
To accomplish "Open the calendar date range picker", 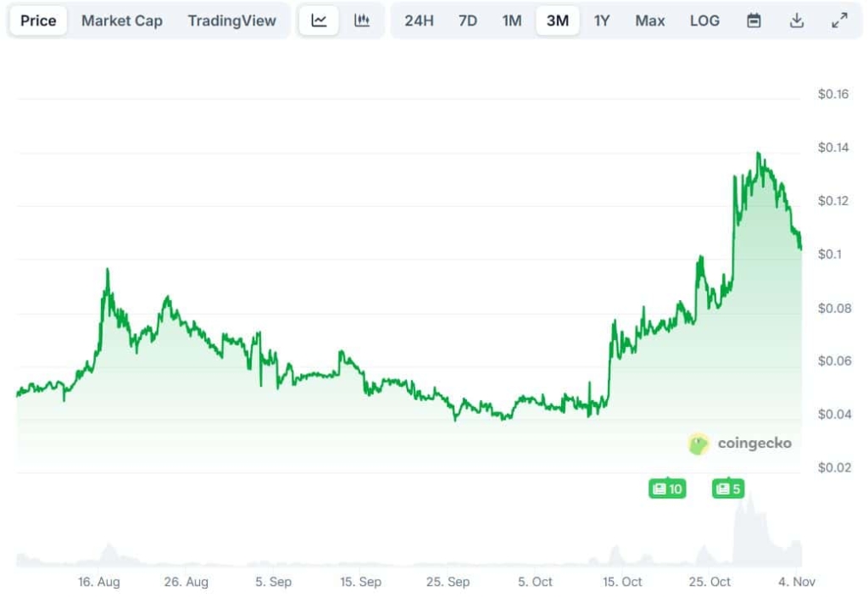I will pos(754,21).
